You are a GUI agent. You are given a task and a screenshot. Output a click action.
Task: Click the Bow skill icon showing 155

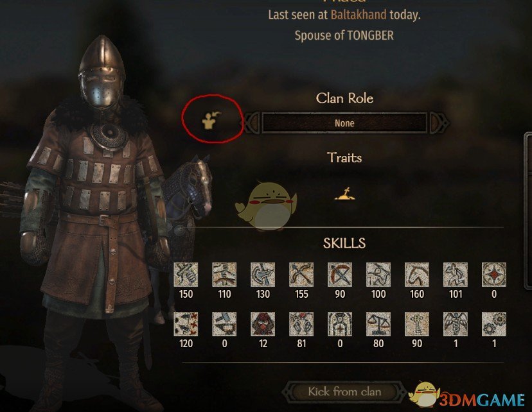301,275
